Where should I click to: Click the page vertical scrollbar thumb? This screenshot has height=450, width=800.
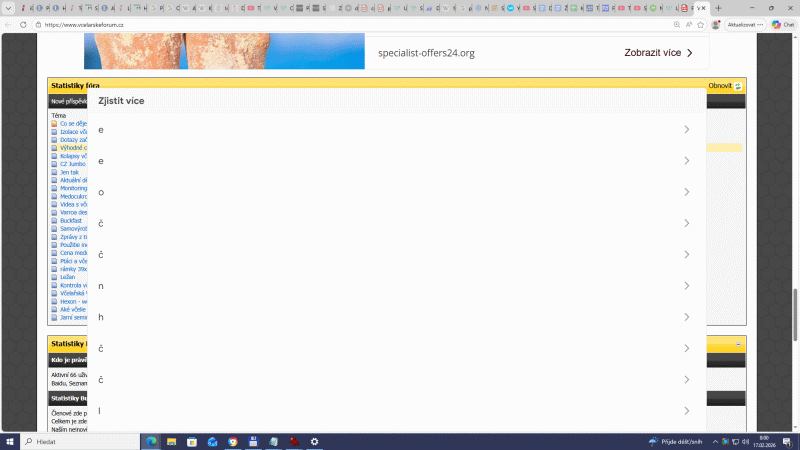pyautogui.click(x=795, y=315)
